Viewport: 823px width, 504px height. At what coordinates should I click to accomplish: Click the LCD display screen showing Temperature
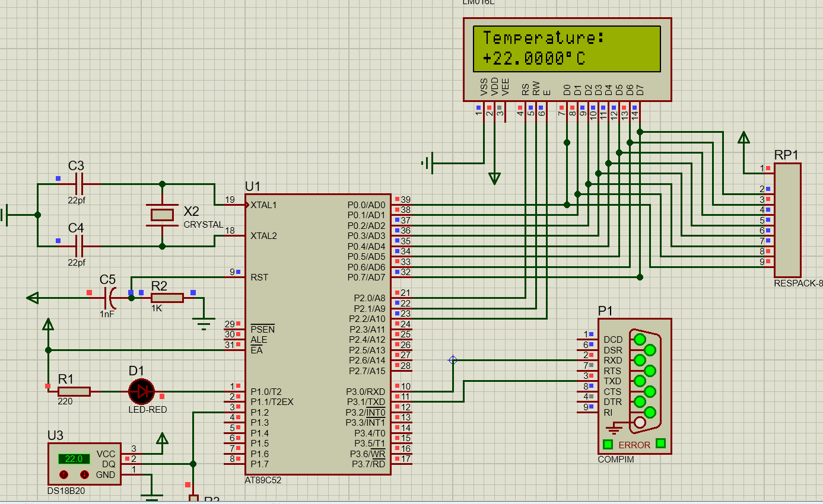tap(567, 49)
